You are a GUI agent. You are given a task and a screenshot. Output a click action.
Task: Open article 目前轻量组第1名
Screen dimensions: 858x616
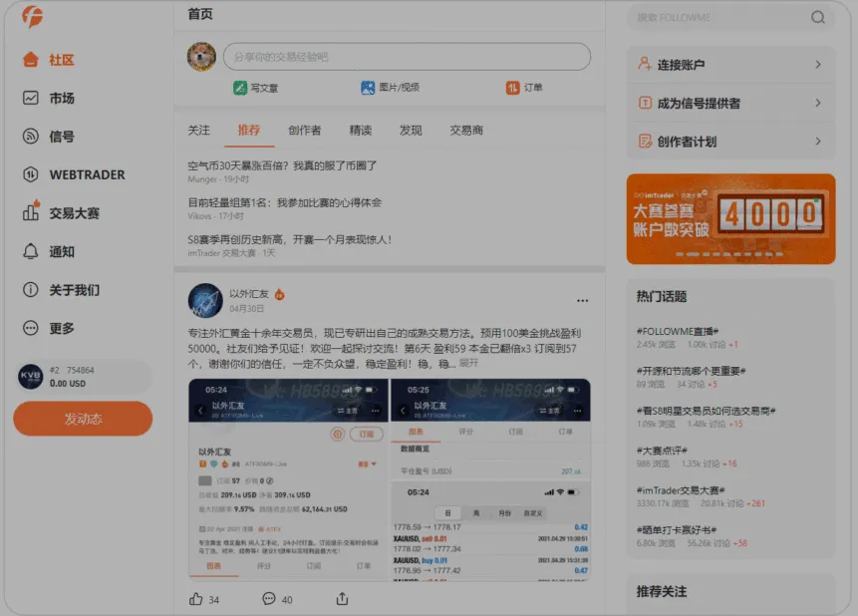tap(285, 202)
